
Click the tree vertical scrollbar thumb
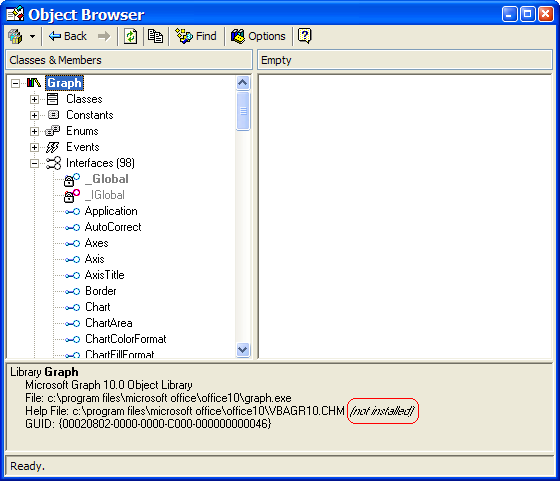pyautogui.click(x=243, y=111)
